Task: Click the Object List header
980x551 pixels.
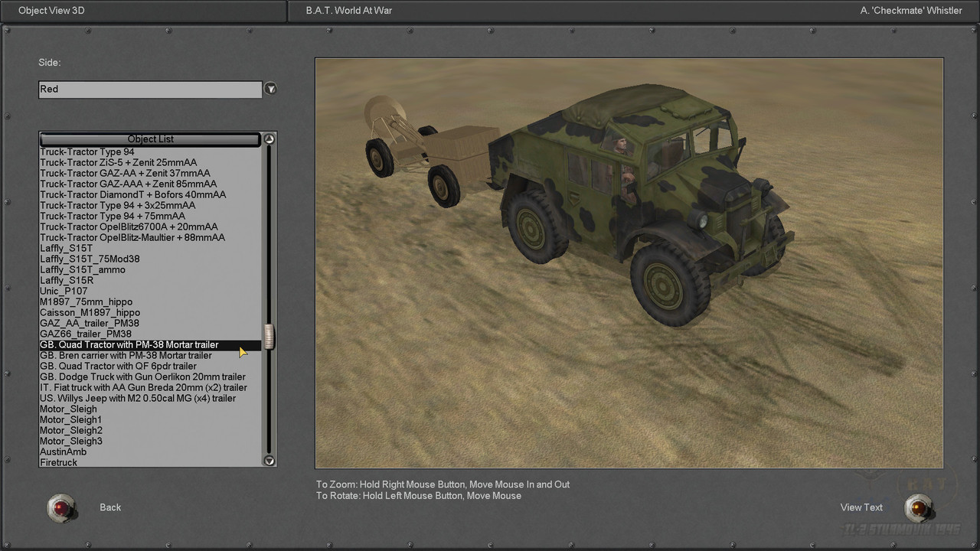Action: pos(150,139)
